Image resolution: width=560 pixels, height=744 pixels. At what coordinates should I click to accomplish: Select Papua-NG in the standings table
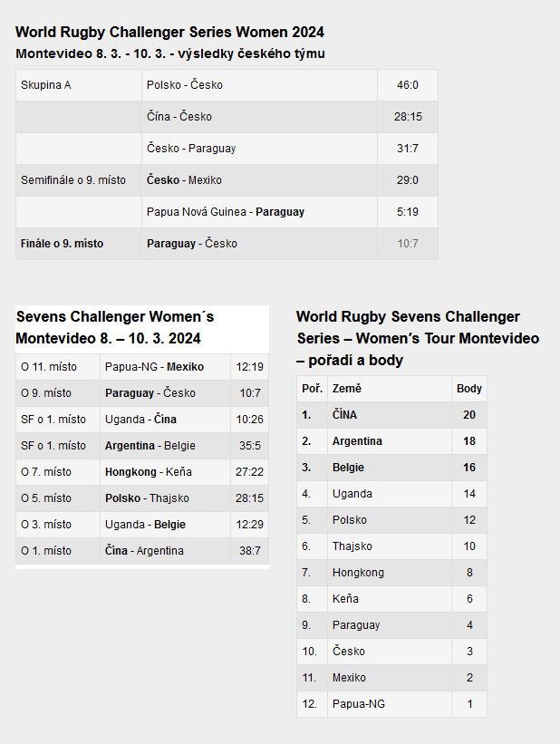click(x=356, y=704)
